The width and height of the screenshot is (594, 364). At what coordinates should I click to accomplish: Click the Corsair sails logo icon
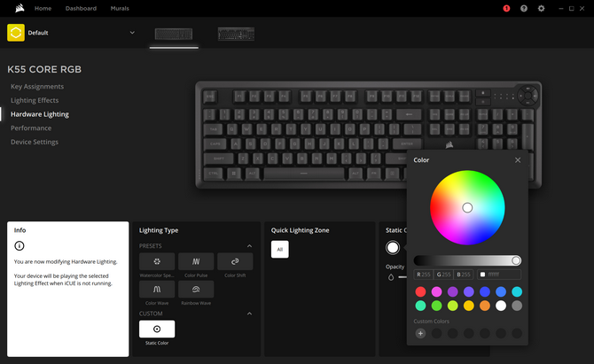click(x=20, y=8)
